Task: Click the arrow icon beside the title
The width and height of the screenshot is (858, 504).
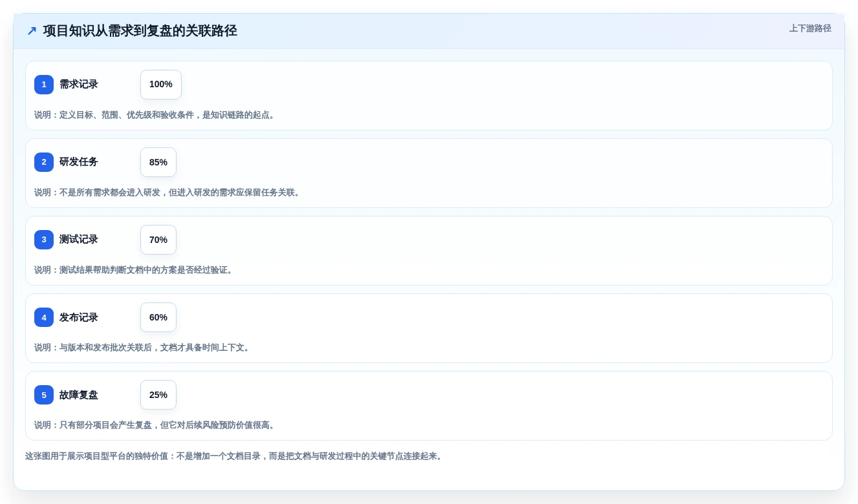Action: pyautogui.click(x=32, y=31)
